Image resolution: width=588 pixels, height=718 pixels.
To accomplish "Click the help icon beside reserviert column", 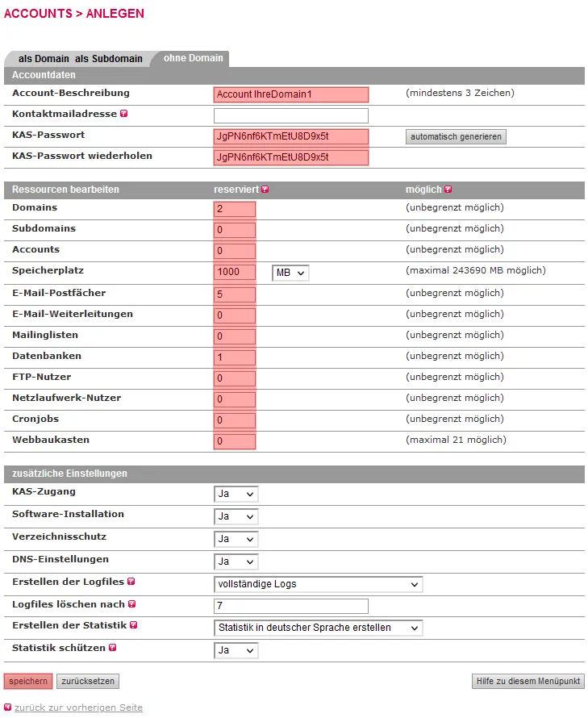I will click(x=265, y=190).
